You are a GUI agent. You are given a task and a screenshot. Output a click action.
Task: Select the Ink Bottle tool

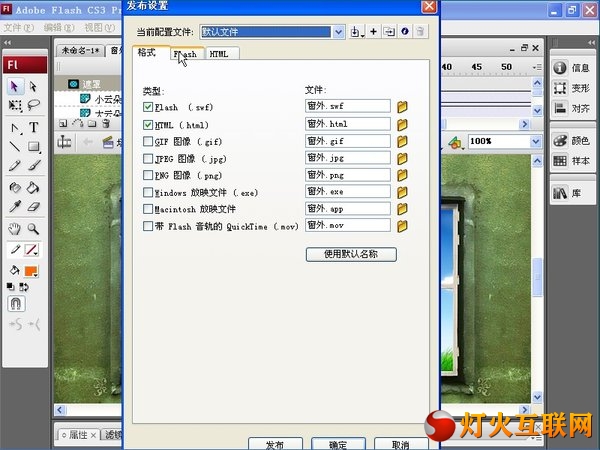coord(15,188)
